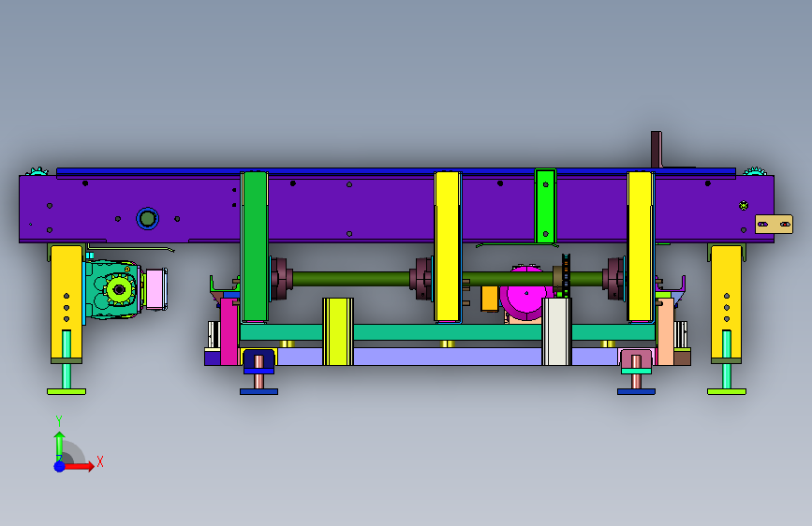Viewport: 812px width, 526px height.
Task: Select the magenta vertical plate left of green bracket
Action: (x=229, y=331)
